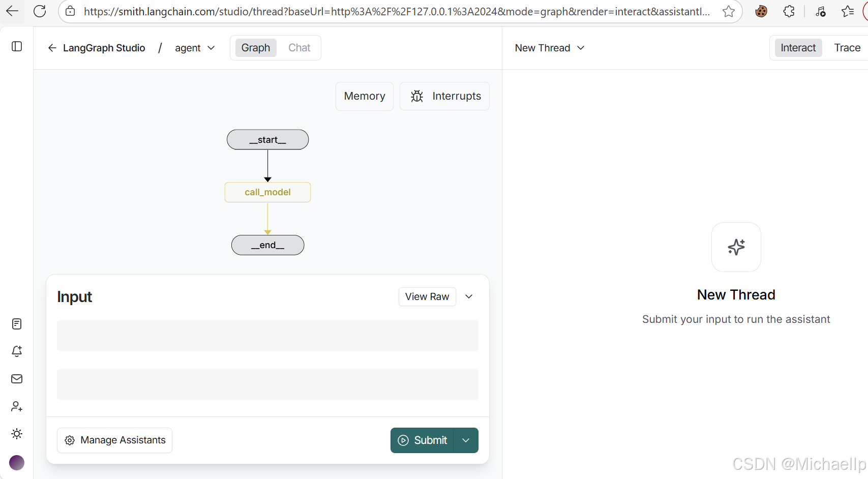Toggle the left sidebar panel icon
The height and width of the screenshot is (479, 868).
(17, 46)
